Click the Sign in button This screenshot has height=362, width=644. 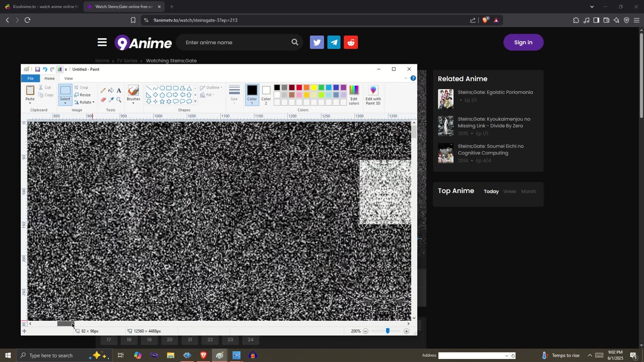pyautogui.click(x=523, y=42)
